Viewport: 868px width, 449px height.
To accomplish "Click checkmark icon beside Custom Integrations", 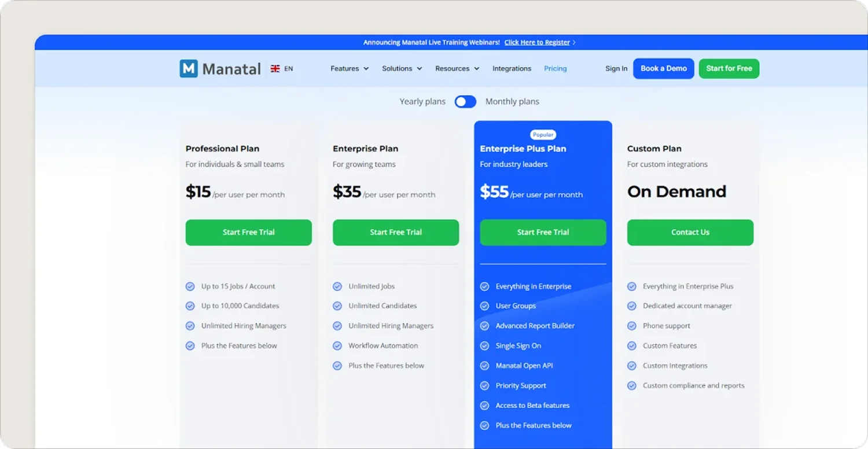I will coord(632,366).
